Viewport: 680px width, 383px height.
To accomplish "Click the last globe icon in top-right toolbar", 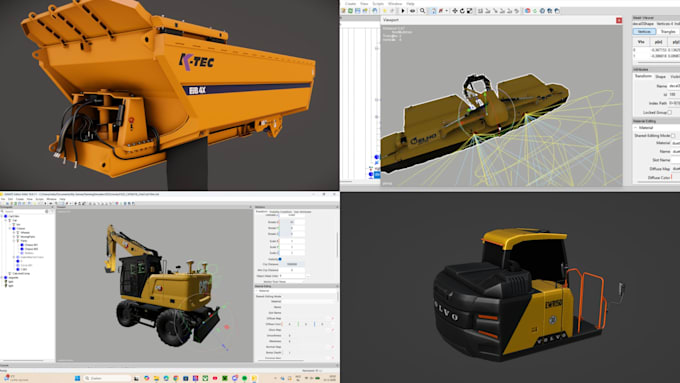I will [x=557, y=10].
